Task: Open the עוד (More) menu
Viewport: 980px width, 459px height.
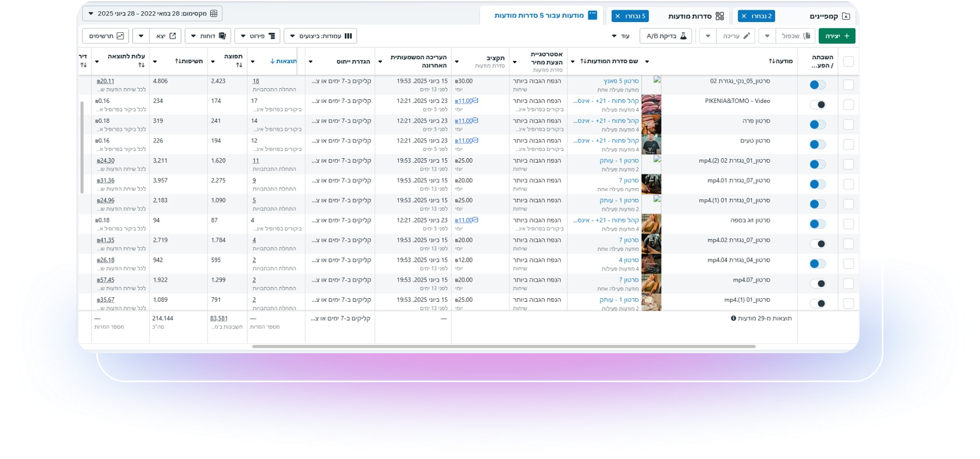Action: [x=621, y=36]
